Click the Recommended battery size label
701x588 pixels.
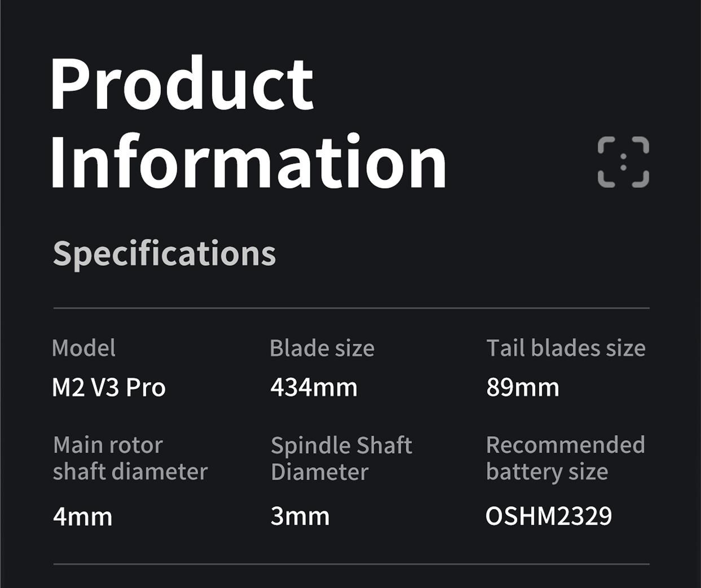(x=565, y=458)
